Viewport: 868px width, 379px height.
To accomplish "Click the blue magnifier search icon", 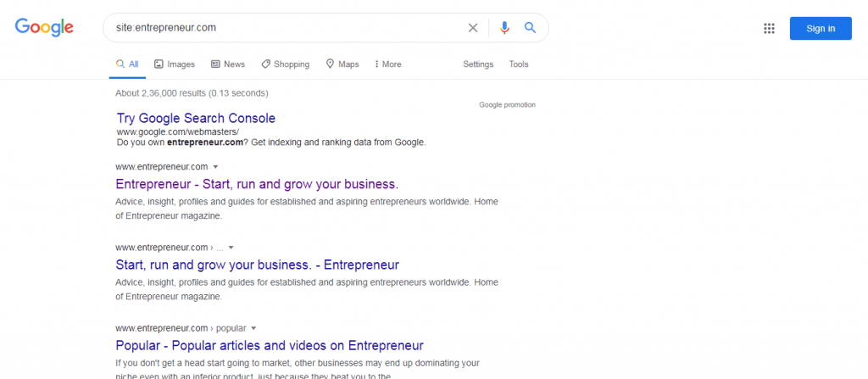I will (x=531, y=28).
